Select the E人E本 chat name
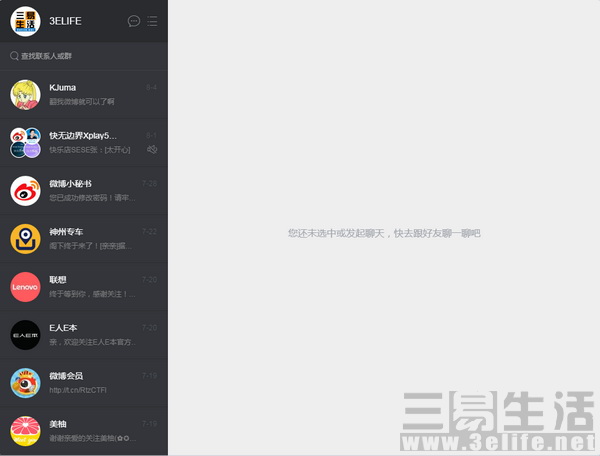 coord(63,328)
